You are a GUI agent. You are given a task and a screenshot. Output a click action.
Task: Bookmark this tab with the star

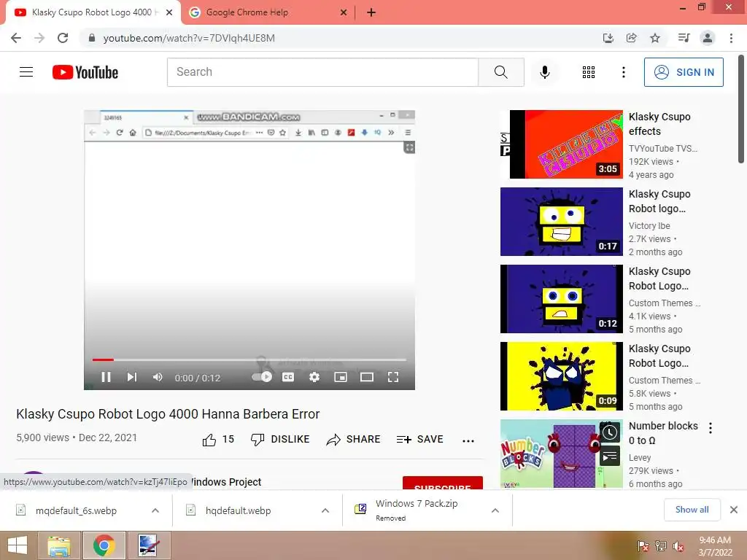tap(655, 38)
